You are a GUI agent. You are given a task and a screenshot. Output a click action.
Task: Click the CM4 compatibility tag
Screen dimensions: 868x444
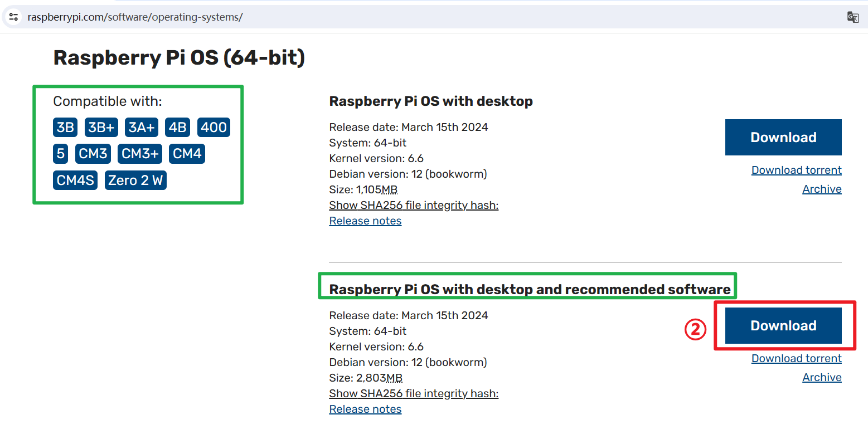(187, 153)
